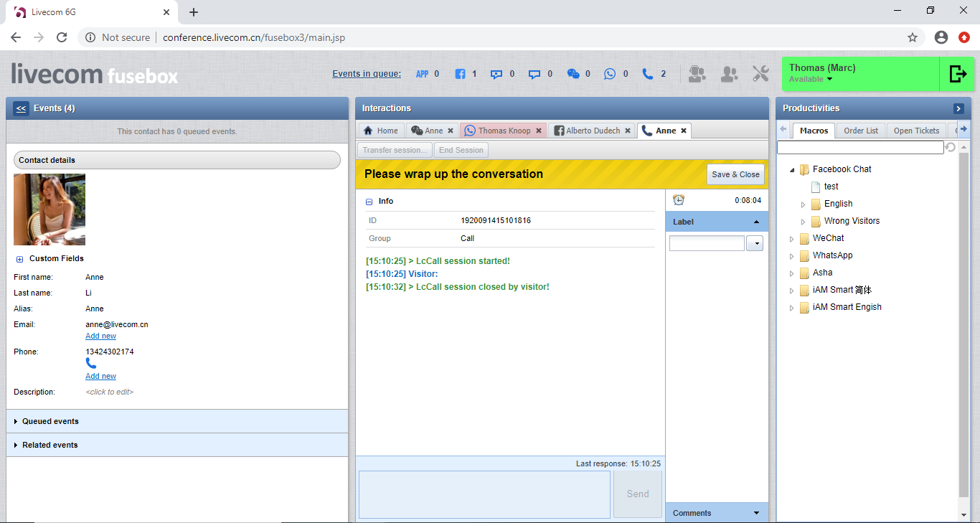Screen dimensions: 980x523
Task: Open the Order List tab
Action: pyautogui.click(x=861, y=131)
